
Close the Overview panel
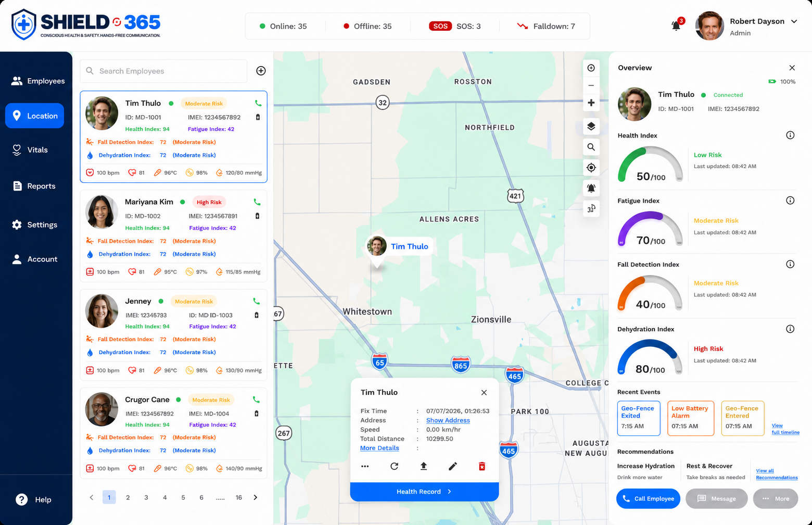(792, 68)
